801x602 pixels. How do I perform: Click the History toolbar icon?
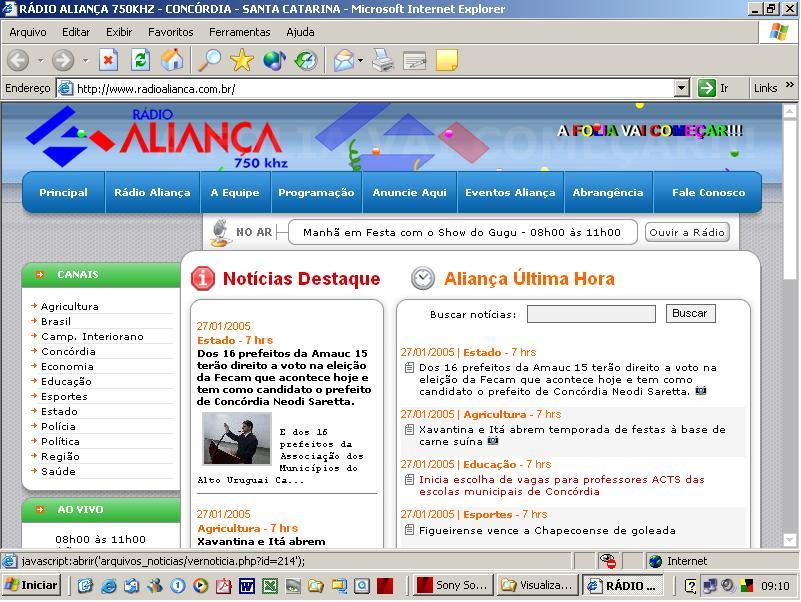pos(306,61)
